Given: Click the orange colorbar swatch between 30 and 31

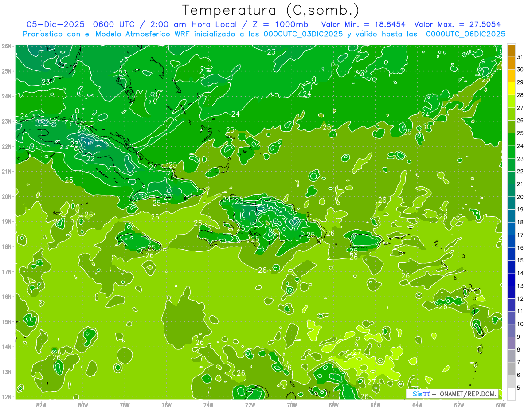Looking at the screenshot, I should 511,63.
